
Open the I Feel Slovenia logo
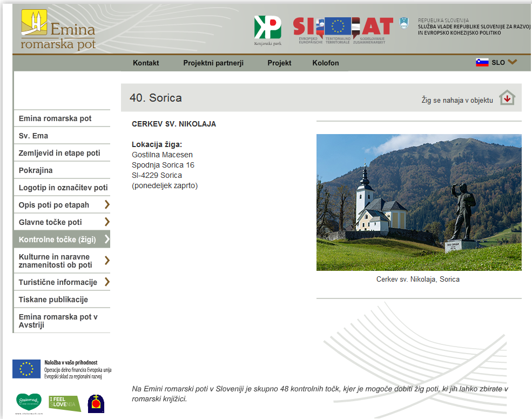[x=65, y=403]
